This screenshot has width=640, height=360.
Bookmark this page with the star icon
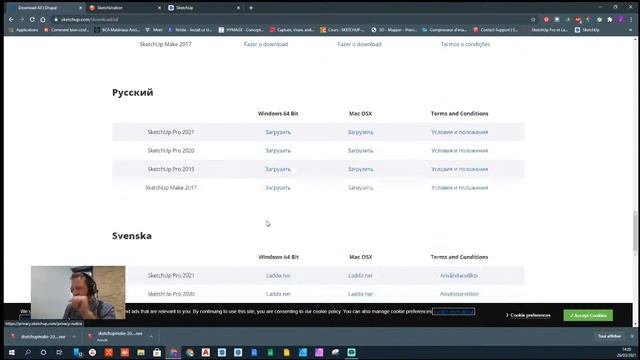click(533, 19)
